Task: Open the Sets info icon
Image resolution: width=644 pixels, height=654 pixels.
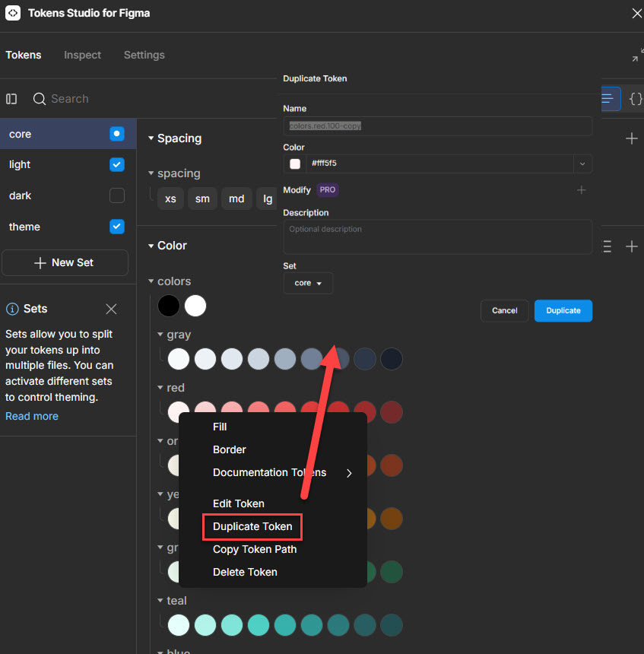Action: [12, 309]
